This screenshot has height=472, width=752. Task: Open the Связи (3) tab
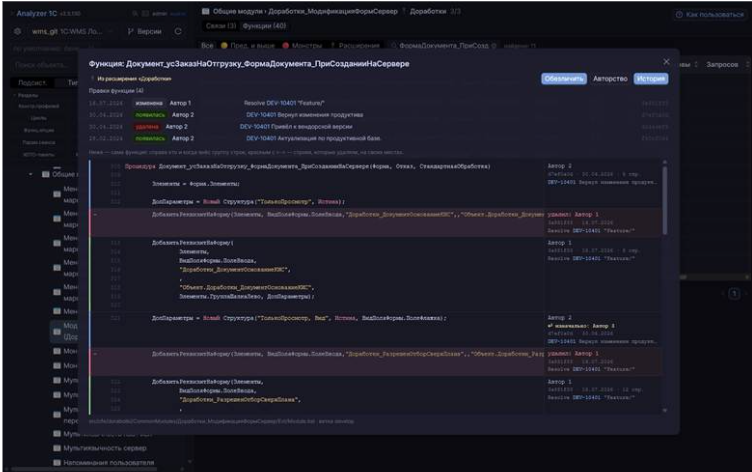coord(221,25)
